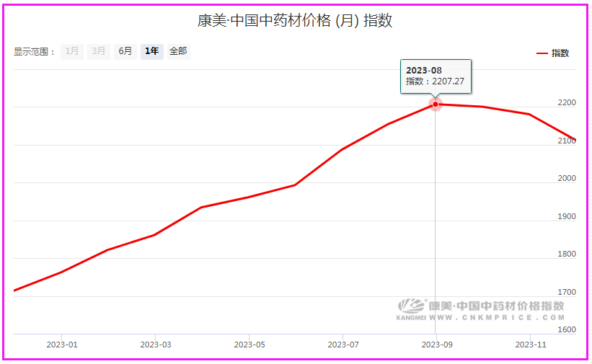Viewport: 592px width, 364px height.
Task: Click the 2023-05 x-axis label
Action: click(249, 345)
